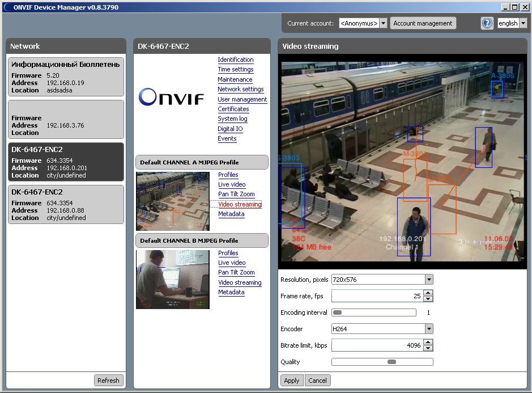Open Live video for Channel B profile

point(232,263)
